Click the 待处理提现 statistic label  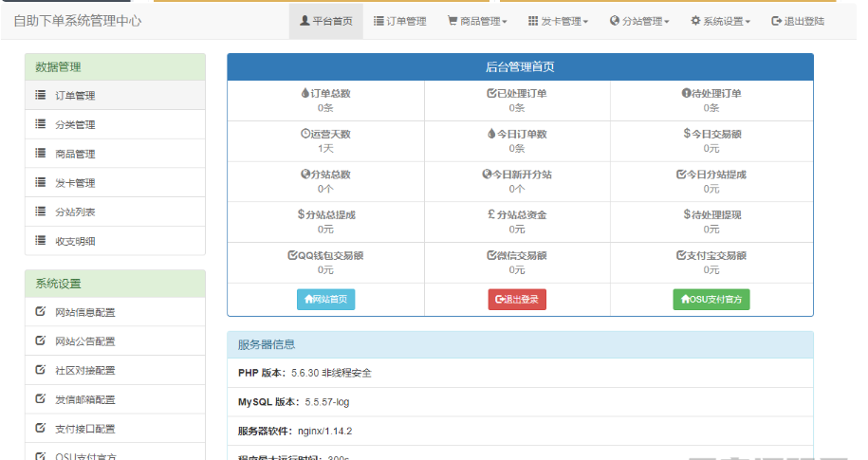[x=711, y=214]
